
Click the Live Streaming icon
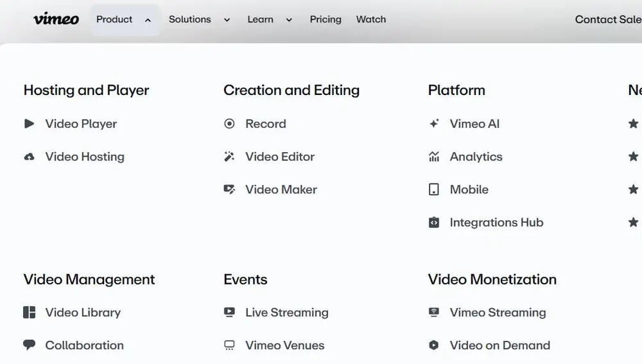[229, 313]
